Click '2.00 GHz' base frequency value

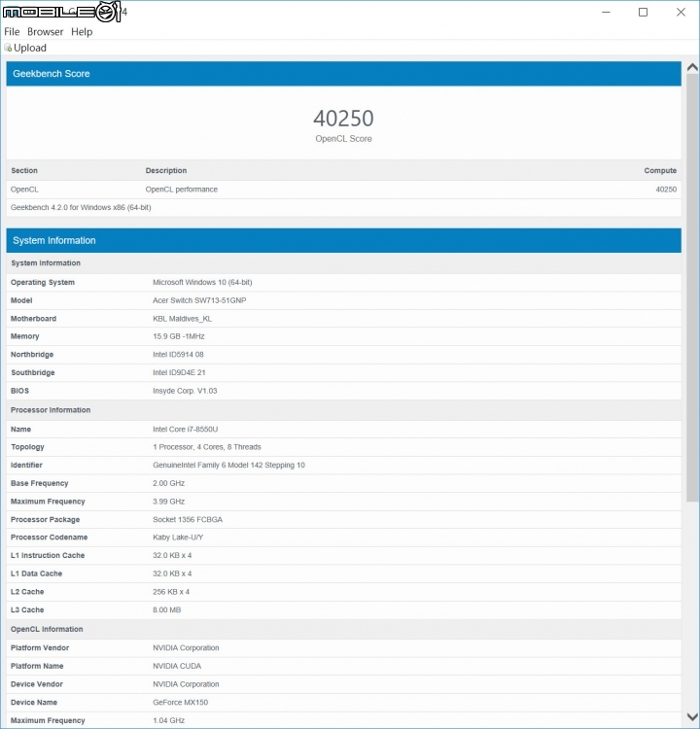pyautogui.click(x=168, y=483)
